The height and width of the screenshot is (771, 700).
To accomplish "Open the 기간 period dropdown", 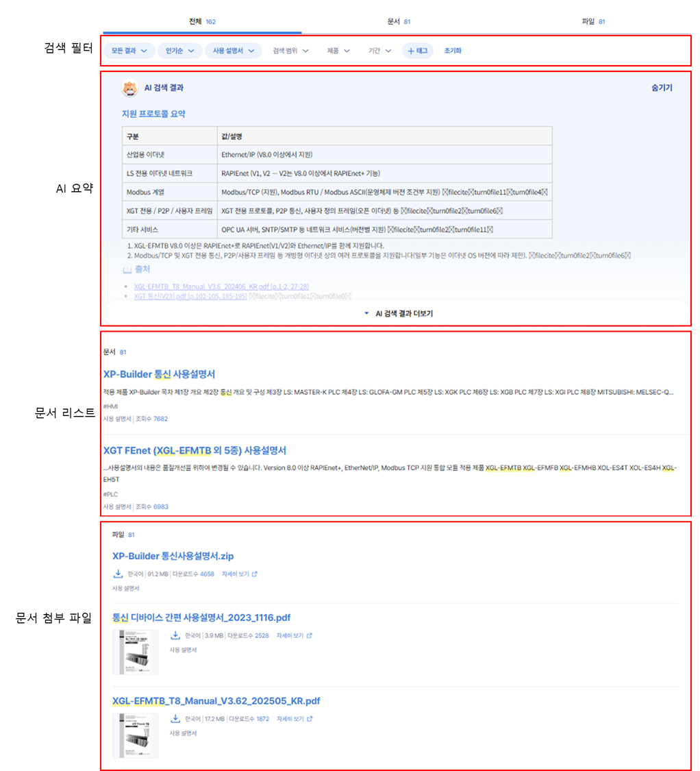I will (x=380, y=51).
